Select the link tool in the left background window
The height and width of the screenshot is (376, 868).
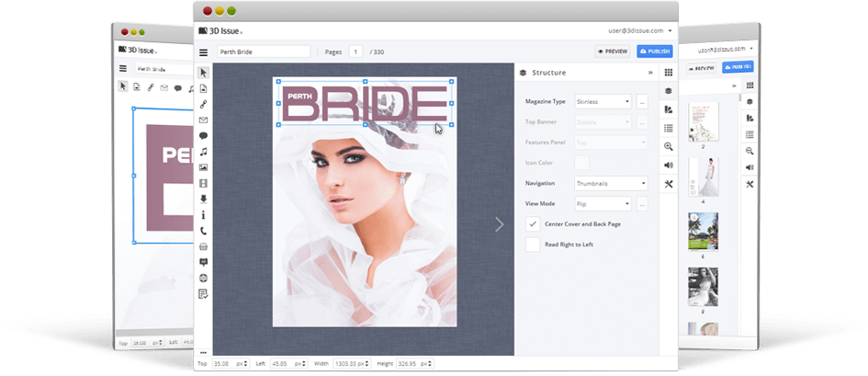coord(150,87)
